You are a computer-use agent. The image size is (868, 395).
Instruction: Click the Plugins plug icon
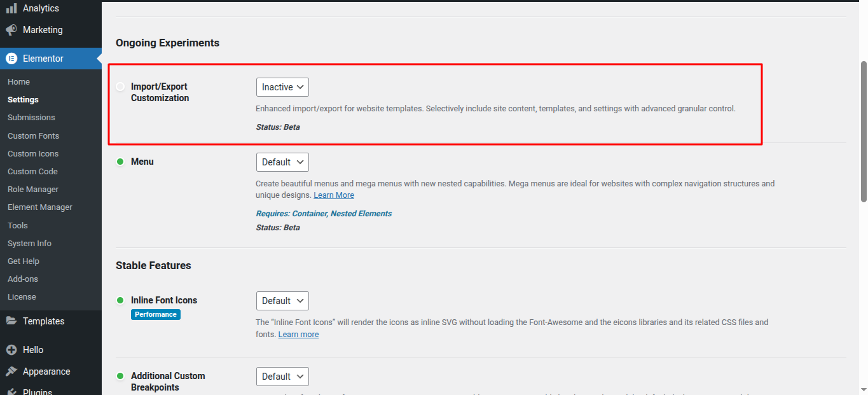[11, 391]
